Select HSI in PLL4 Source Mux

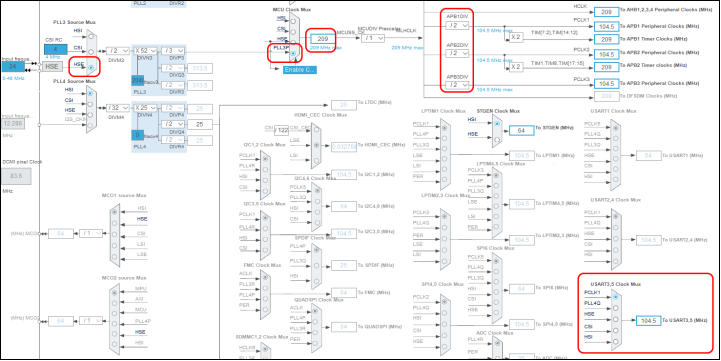pos(90,93)
